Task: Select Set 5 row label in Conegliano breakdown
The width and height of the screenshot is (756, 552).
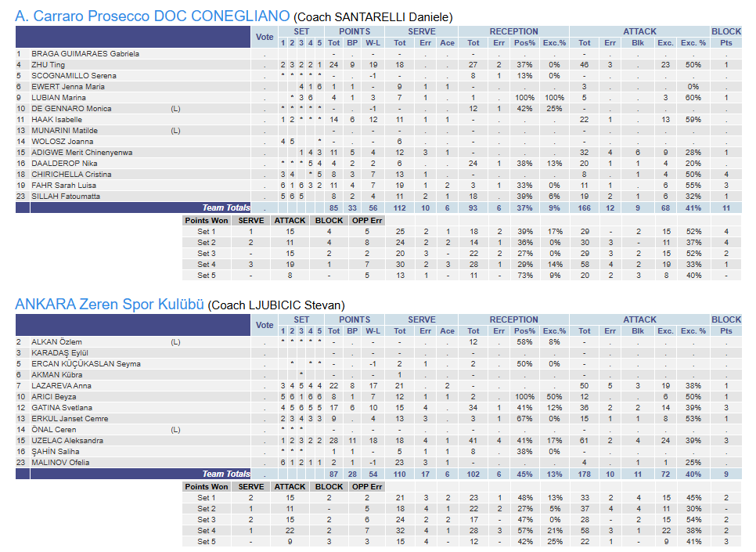Action: tap(207, 276)
